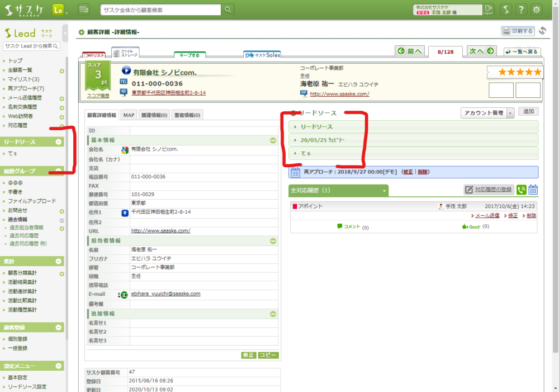Click the print button 印刷する
This screenshot has height=392, width=559.
[x=518, y=31]
